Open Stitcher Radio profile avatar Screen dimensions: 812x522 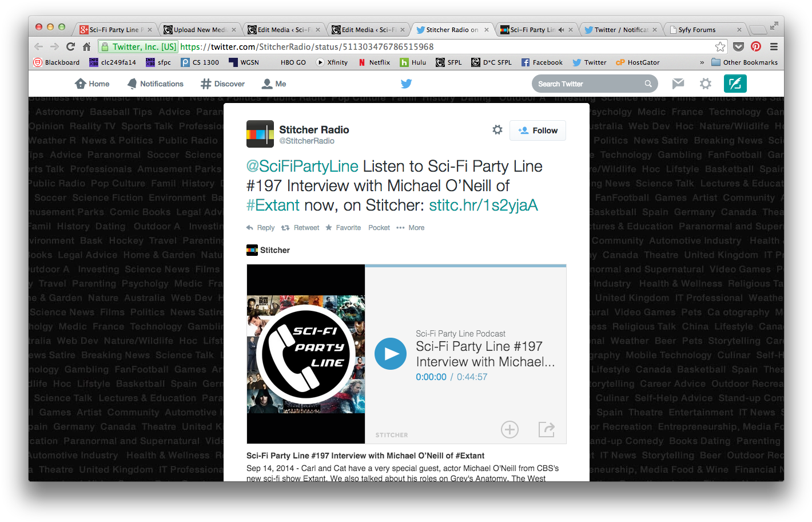[260, 134]
